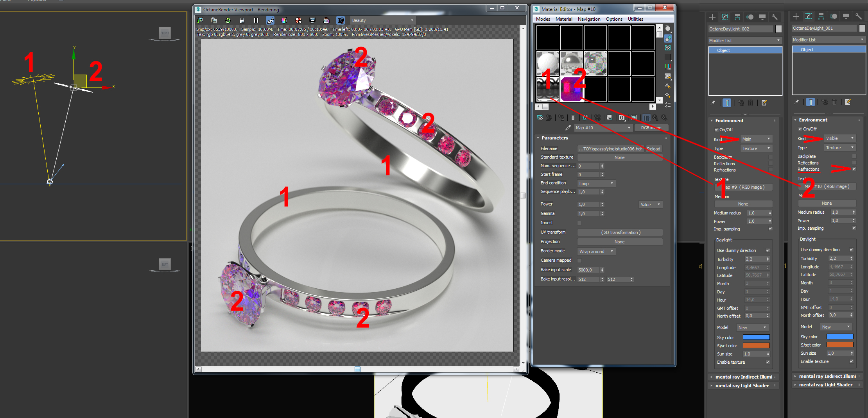Toggle the camera snapshot icon in render viewport
Viewport: 868px width, 418px height.
[341, 20]
